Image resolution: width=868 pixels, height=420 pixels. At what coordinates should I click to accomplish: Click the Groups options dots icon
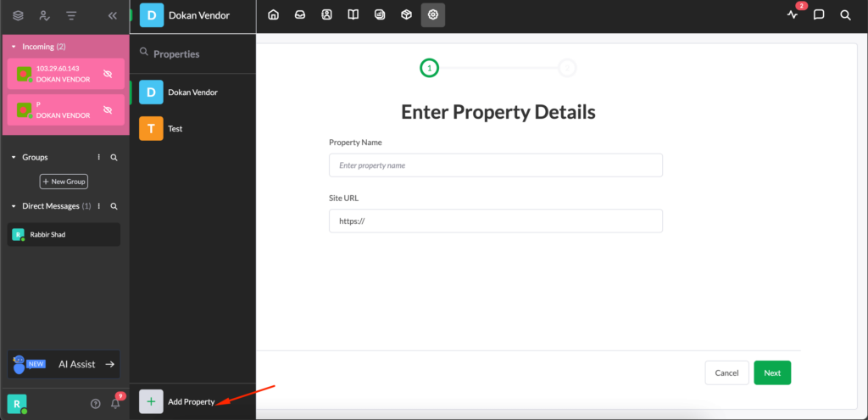pyautogui.click(x=99, y=157)
